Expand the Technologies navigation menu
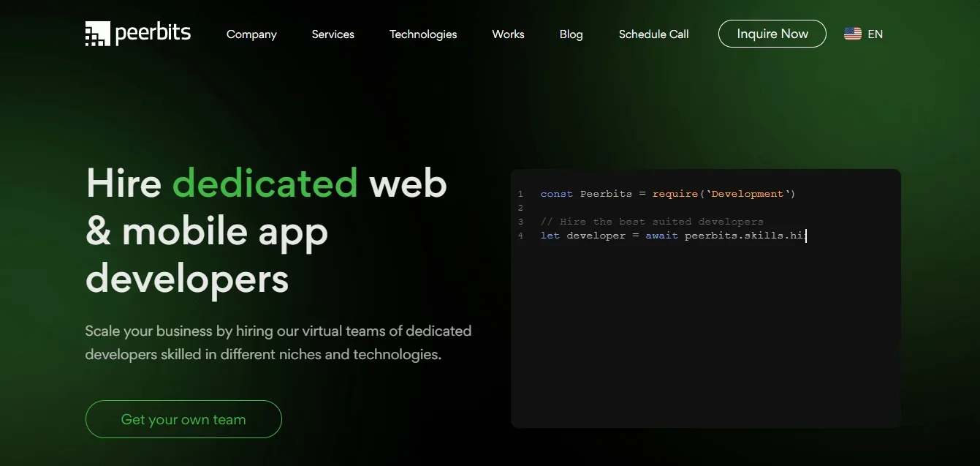The image size is (980, 466). point(423,34)
